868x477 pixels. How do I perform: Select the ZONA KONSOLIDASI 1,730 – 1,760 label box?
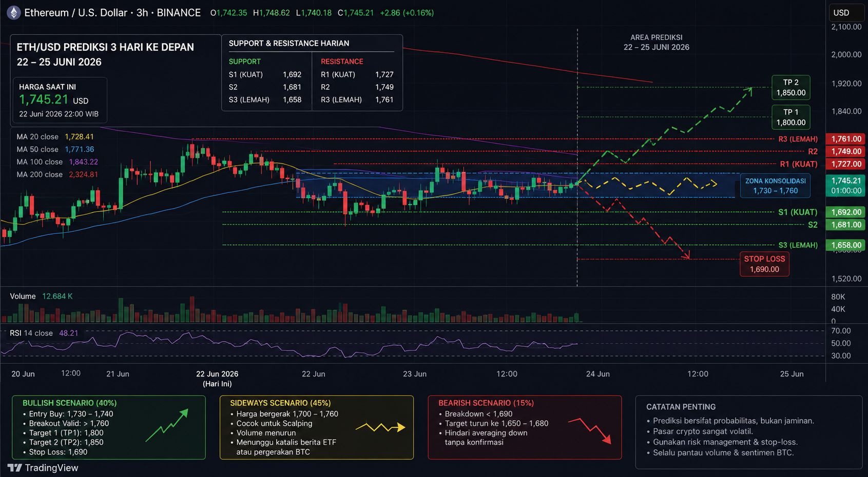pos(775,186)
